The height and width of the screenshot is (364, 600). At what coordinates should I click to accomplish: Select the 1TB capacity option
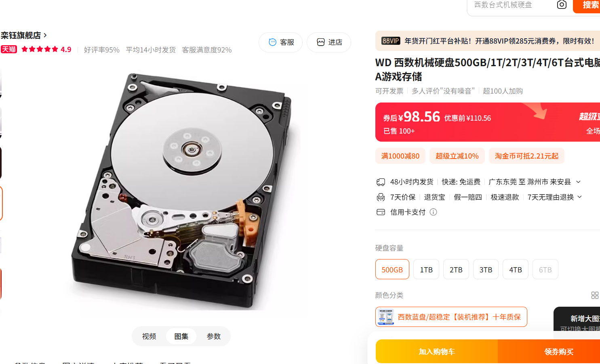click(x=426, y=269)
